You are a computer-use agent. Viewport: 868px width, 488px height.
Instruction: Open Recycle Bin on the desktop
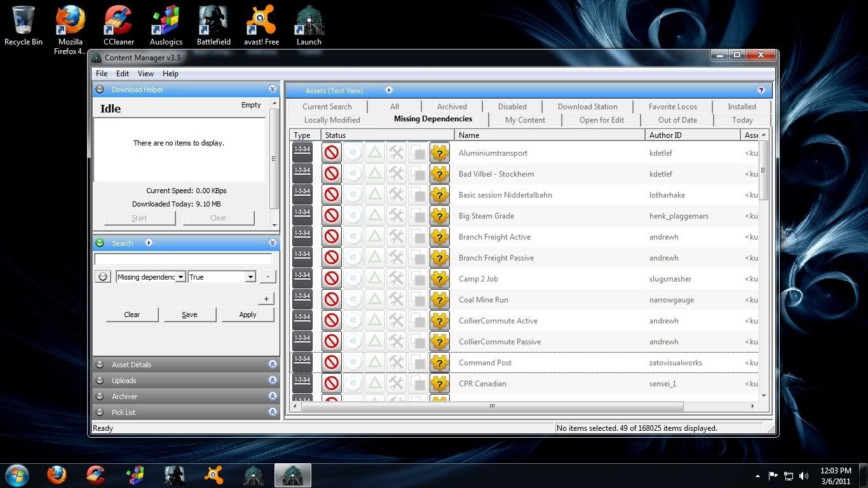[x=24, y=26]
